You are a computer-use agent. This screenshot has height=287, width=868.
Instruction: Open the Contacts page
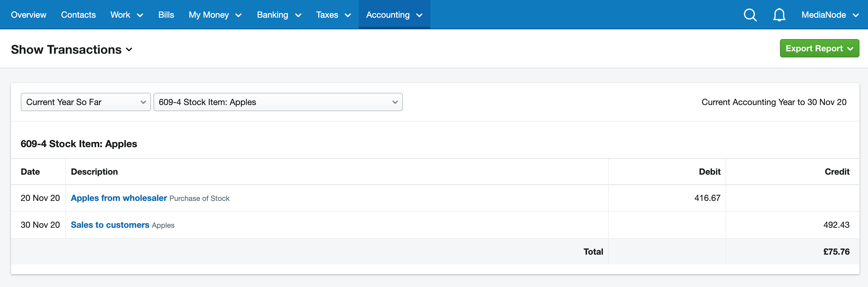(78, 15)
